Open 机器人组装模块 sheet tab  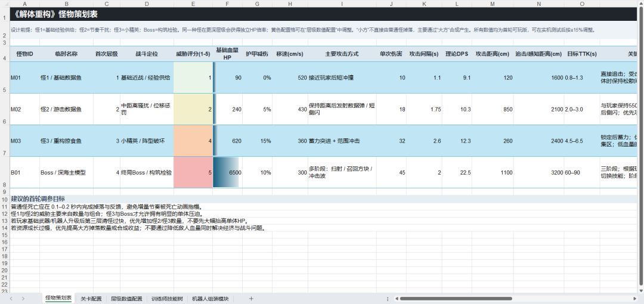[210, 299]
